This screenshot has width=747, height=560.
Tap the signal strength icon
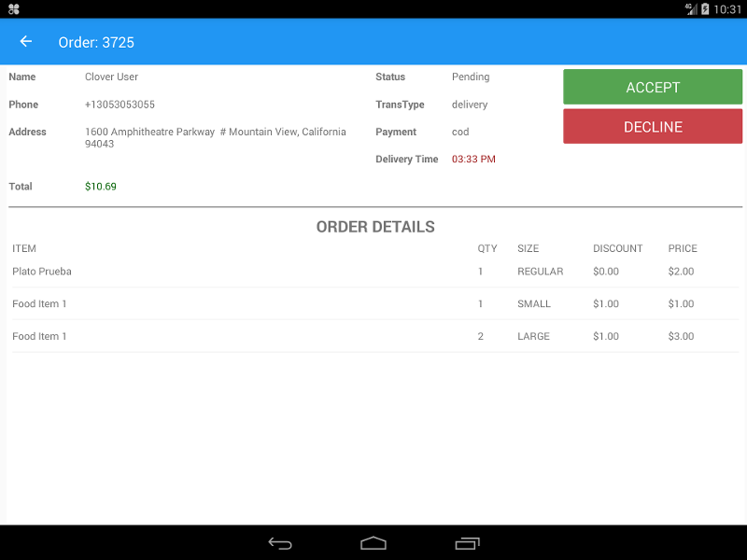point(691,9)
